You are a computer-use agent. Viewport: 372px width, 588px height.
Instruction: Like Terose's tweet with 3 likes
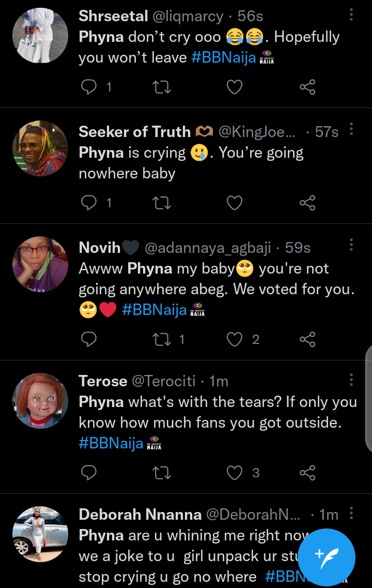pos(235,473)
